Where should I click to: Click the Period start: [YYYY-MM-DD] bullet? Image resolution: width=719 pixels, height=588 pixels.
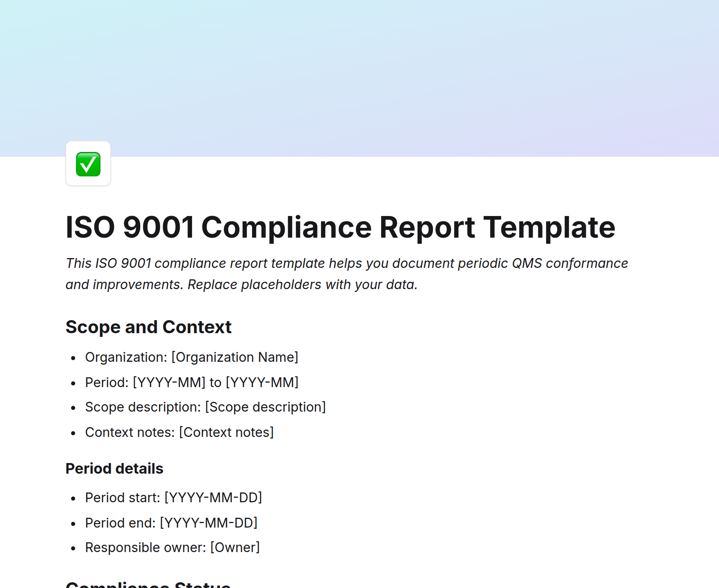pos(174,498)
